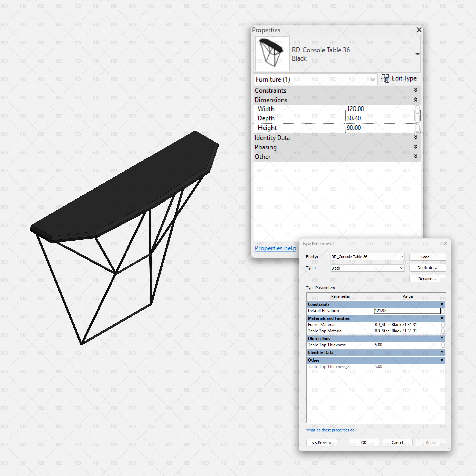
Task: Click the Duplicate button
Action: pos(428,268)
